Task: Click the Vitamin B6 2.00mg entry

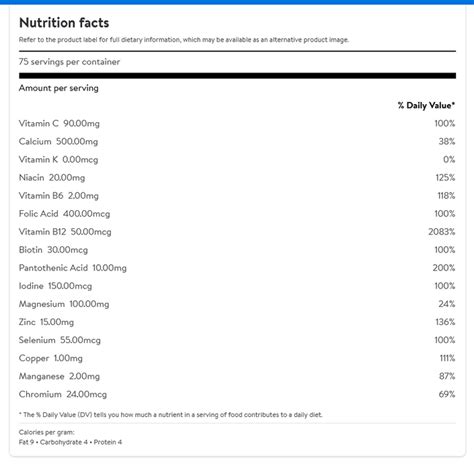Action: [59, 196]
